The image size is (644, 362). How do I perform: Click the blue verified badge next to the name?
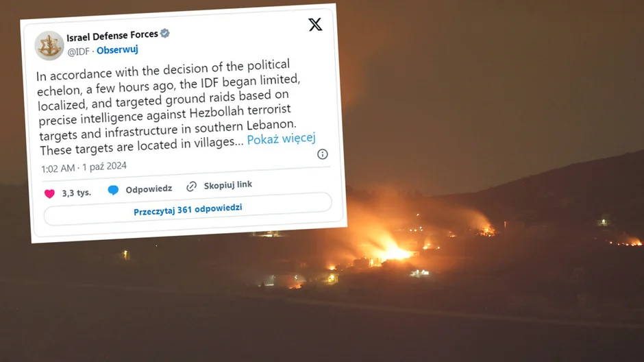(164, 34)
